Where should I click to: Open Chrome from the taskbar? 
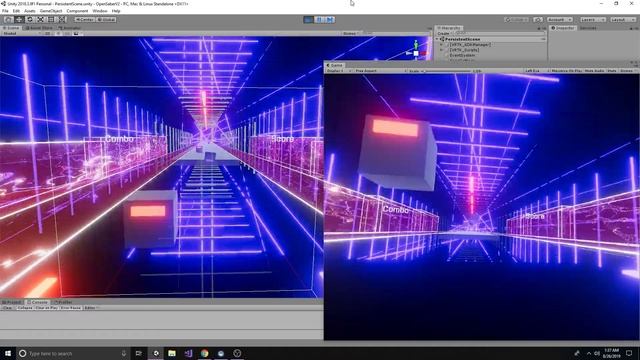coord(204,353)
